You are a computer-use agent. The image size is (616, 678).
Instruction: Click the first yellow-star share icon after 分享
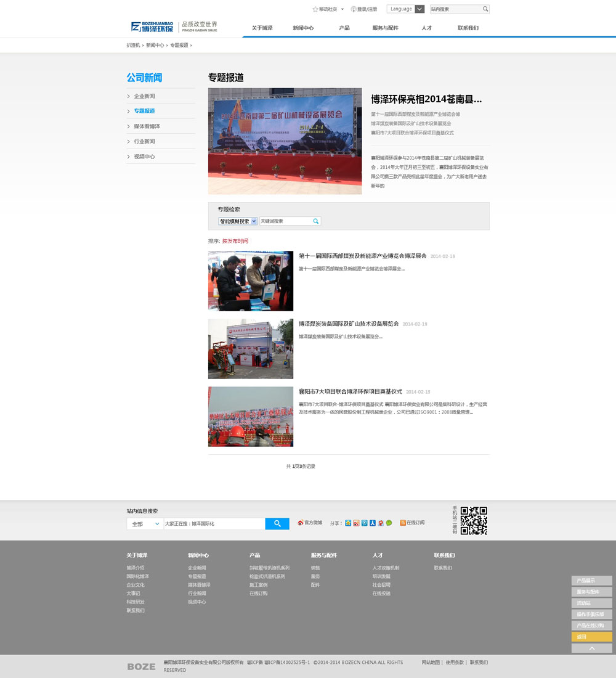click(348, 523)
